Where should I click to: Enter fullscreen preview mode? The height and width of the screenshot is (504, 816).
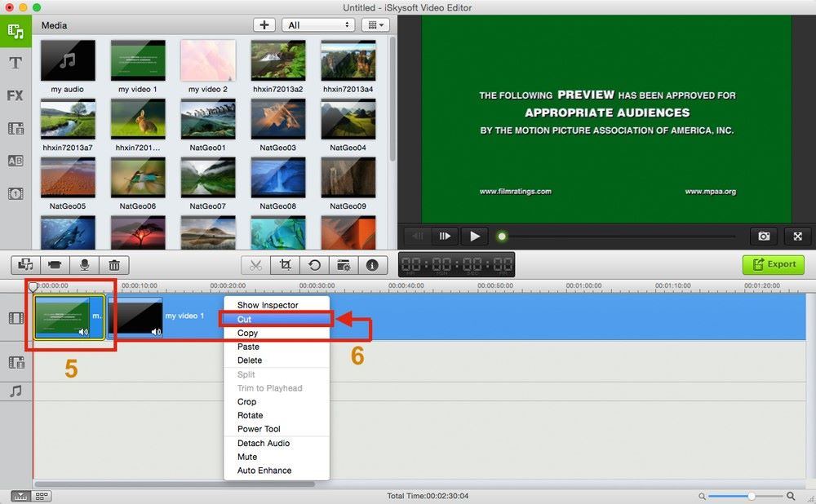tap(797, 237)
